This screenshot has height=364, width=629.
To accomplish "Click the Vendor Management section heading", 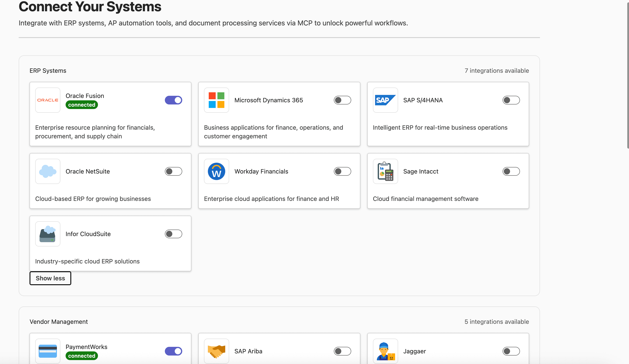I will [x=59, y=322].
